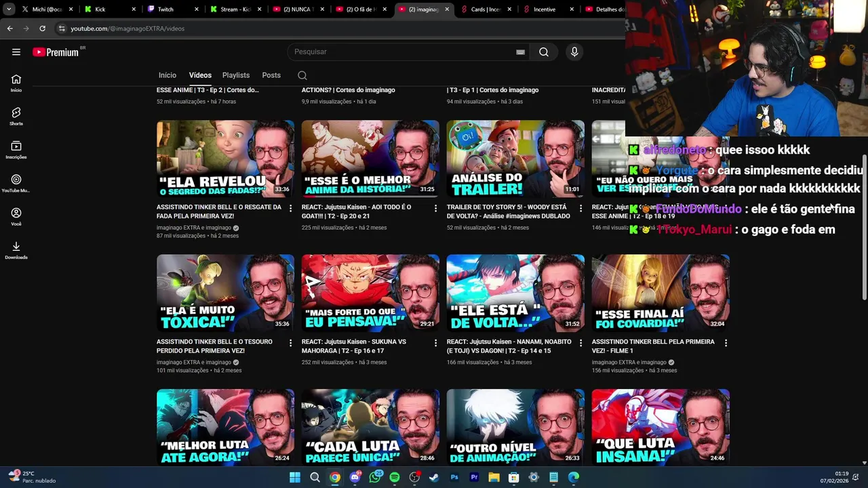Select the channel Vídeos tab
The width and height of the screenshot is (868, 488).
point(200,75)
